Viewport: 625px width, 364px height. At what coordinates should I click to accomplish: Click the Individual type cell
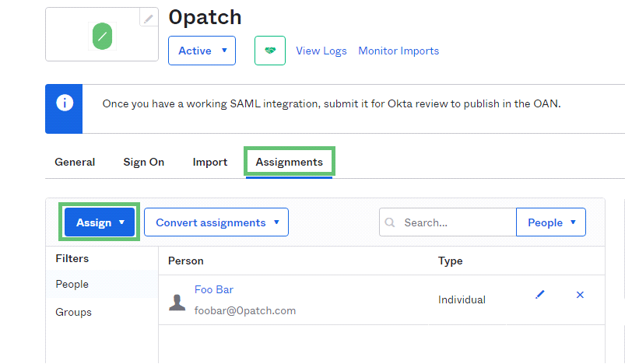coord(462,300)
